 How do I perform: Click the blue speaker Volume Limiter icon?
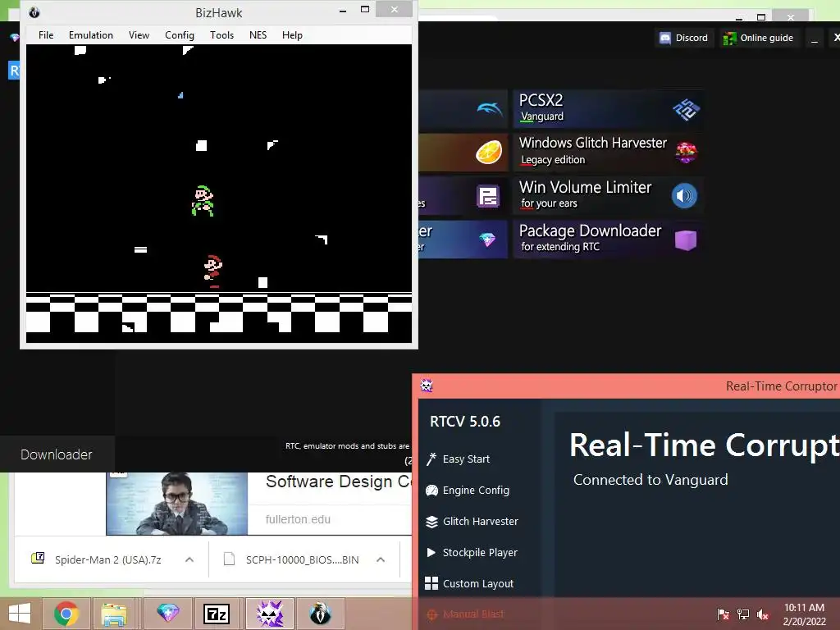[x=684, y=195]
